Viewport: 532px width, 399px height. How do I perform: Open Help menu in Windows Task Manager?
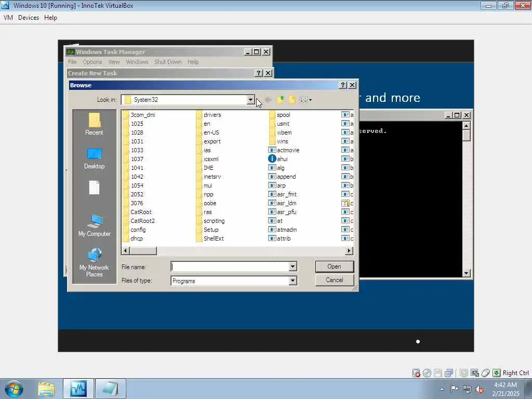pyautogui.click(x=193, y=62)
